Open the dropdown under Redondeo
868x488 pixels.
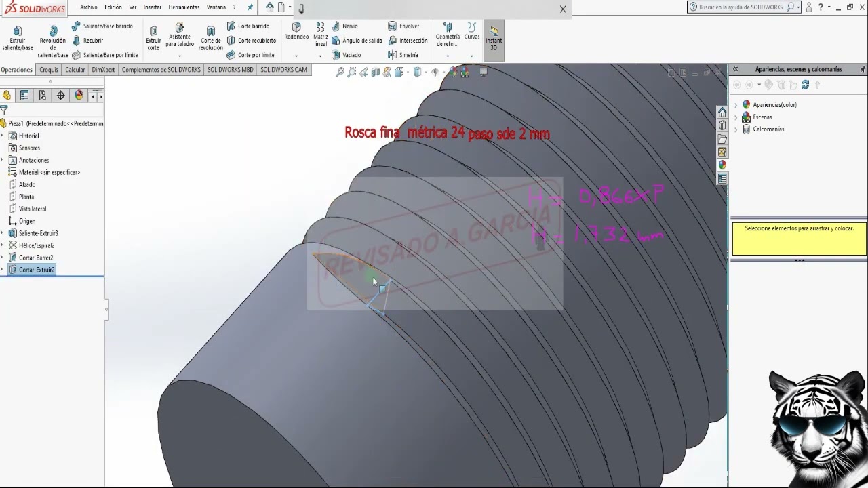pyautogui.click(x=296, y=56)
